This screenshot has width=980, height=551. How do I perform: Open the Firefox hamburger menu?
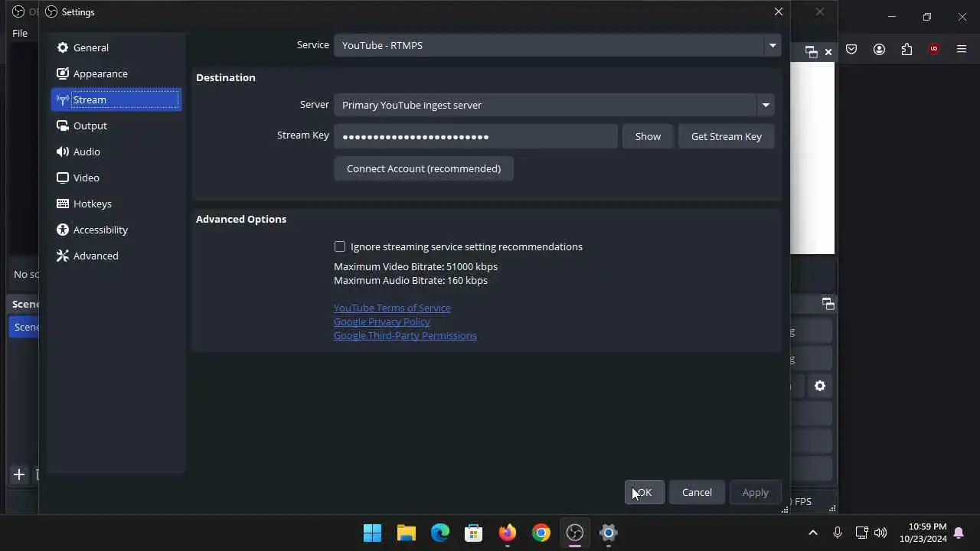(x=962, y=49)
